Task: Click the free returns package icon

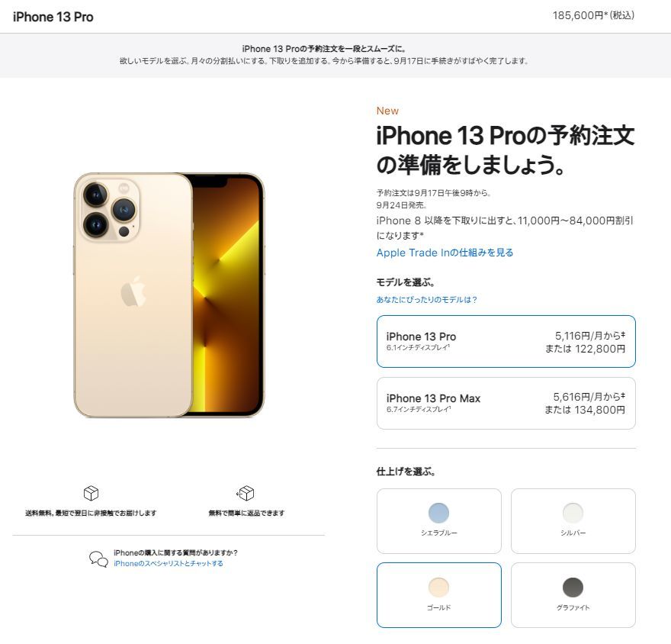Action: click(246, 493)
